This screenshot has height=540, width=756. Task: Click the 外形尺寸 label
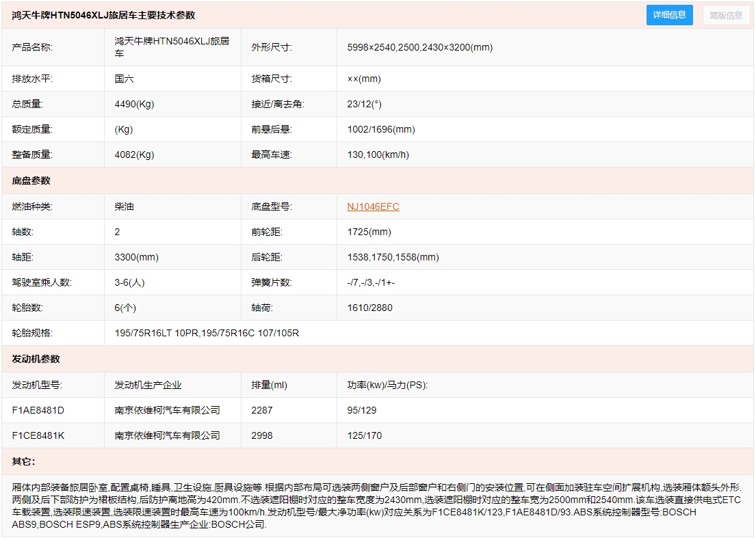272,47
